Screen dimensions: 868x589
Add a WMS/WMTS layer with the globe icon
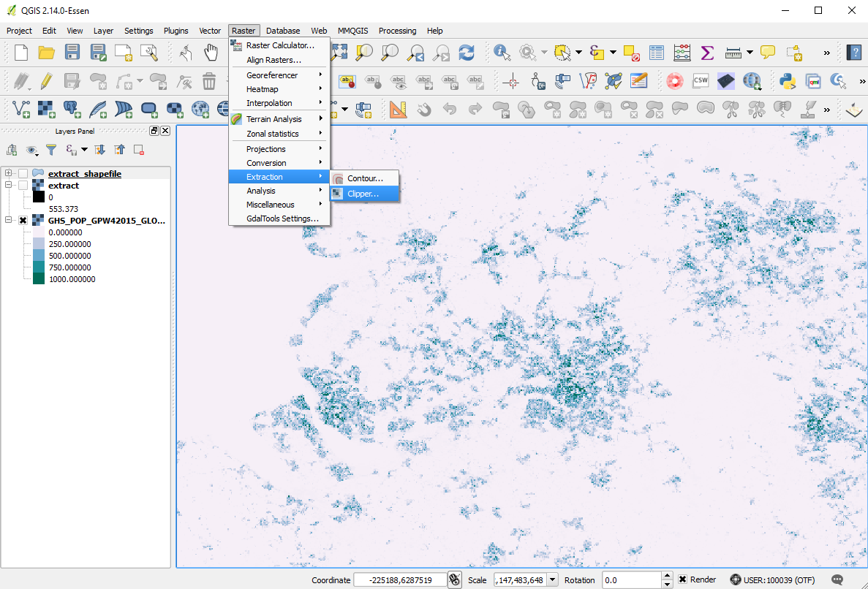coord(200,108)
